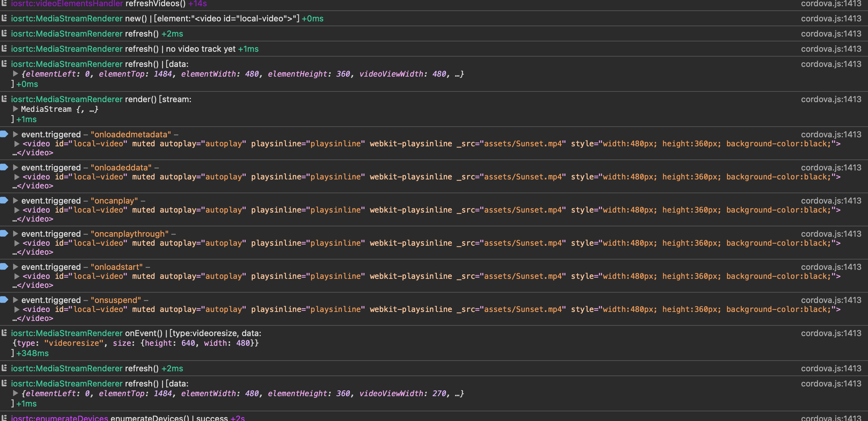Expand the onsuspend event.triggered message
Screen dimensions: 868x421
click(15, 300)
